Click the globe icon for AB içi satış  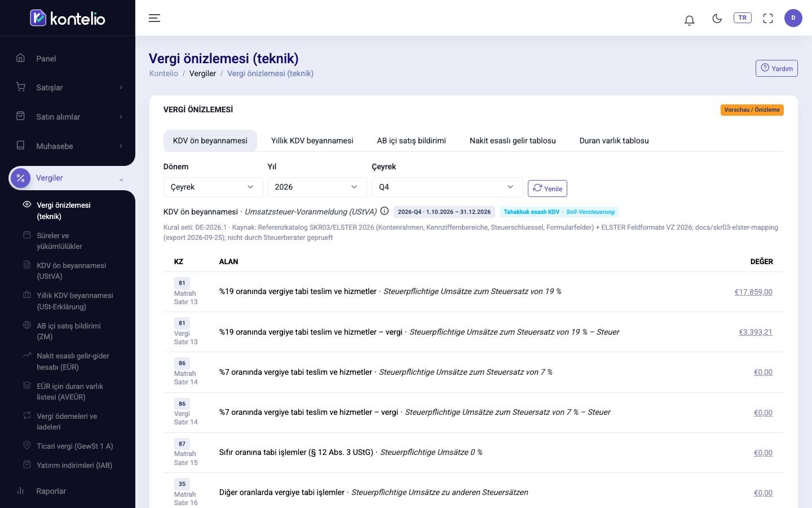tap(27, 325)
